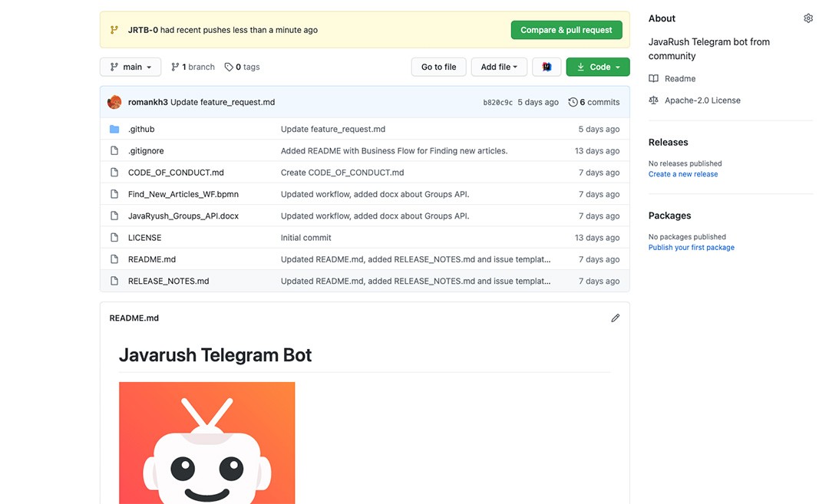Click the file icon beside Find_New_Articles_WF.bpmn
Screen dimensions: 829x504
(114, 194)
